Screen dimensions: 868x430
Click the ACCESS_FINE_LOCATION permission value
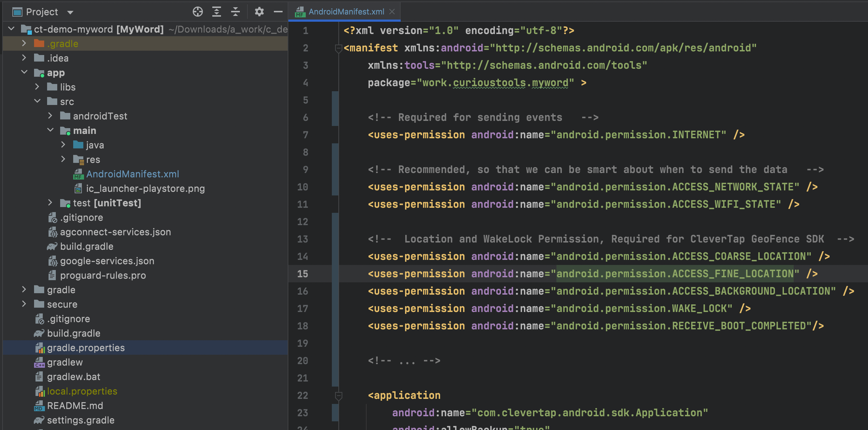[x=675, y=274]
